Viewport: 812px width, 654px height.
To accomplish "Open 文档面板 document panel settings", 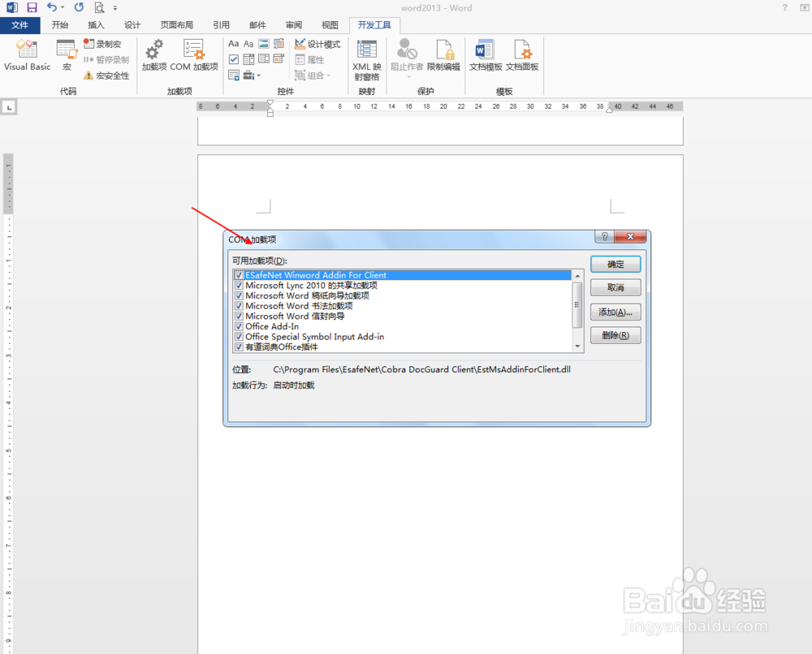I will [x=522, y=55].
